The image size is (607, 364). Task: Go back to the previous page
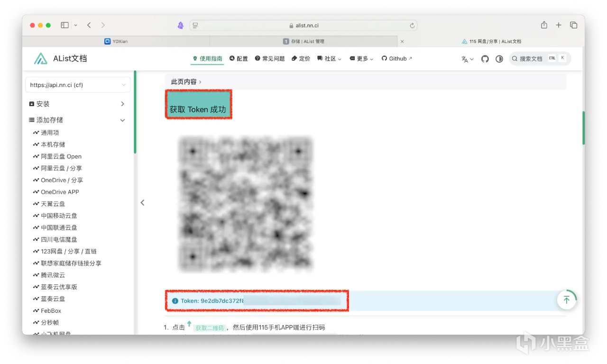coord(89,25)
